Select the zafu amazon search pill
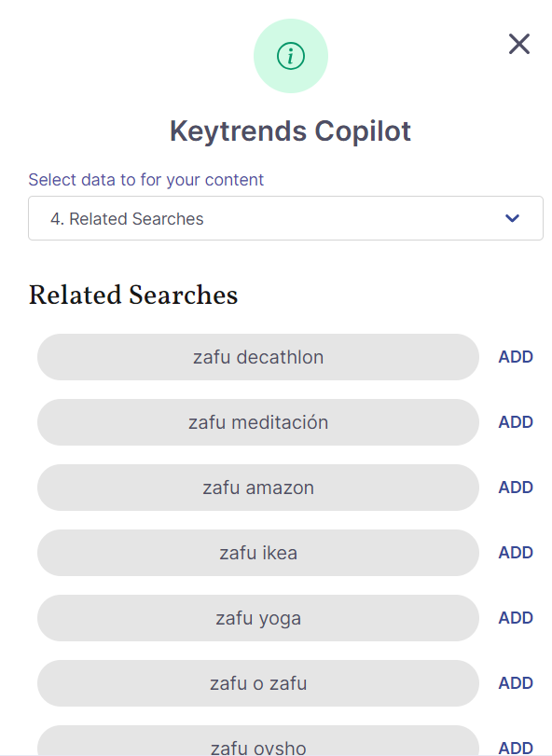The height and width of the screenshot is (756, 552). pyautogui.click(x=258, y=488)
